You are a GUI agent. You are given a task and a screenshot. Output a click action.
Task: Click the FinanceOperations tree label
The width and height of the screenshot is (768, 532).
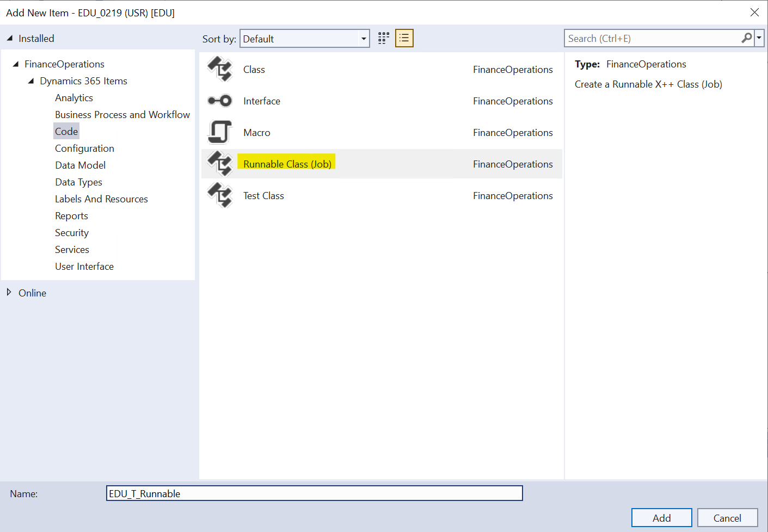pos(64,64)
